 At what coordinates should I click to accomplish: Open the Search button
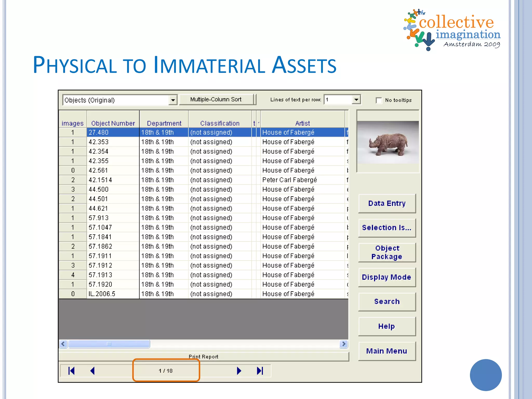click(x=387, y=302)
